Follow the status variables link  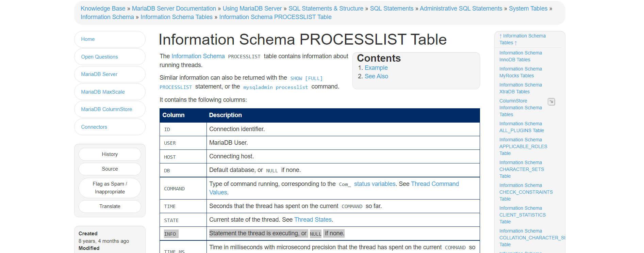375,184
